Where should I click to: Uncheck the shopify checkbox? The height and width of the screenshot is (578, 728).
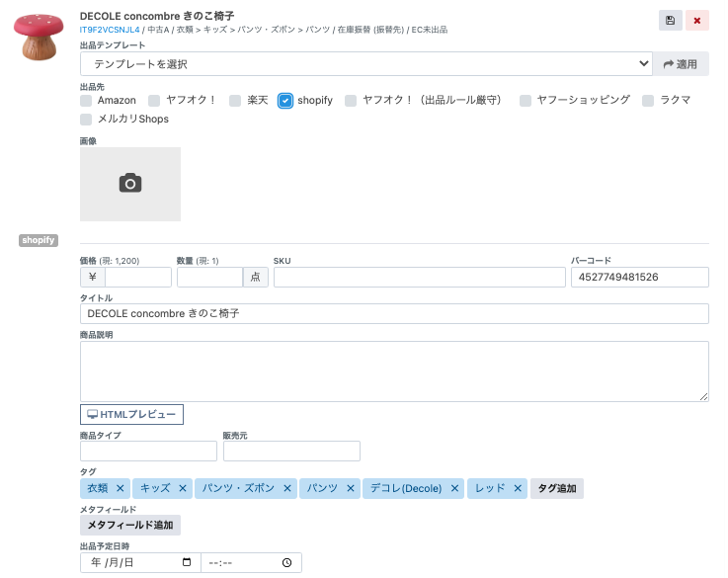coord(285,100)
